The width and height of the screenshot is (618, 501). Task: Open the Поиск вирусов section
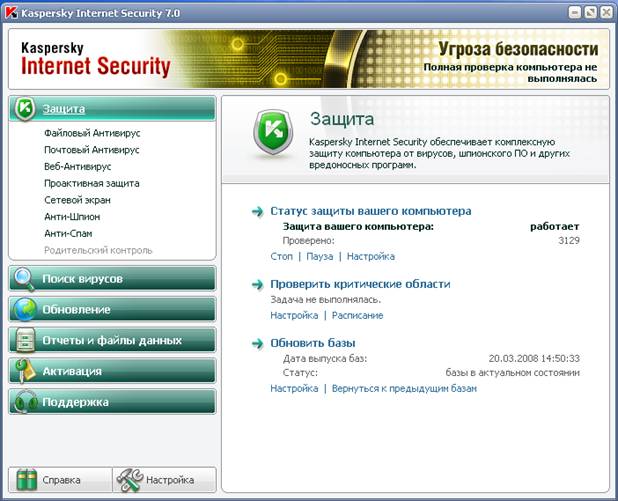(x=112, y=279)
